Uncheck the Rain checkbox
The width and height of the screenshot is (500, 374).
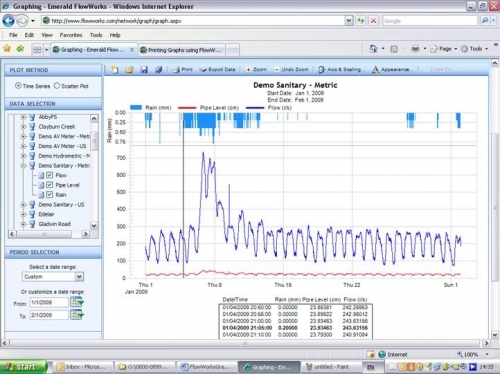(50, 194)
